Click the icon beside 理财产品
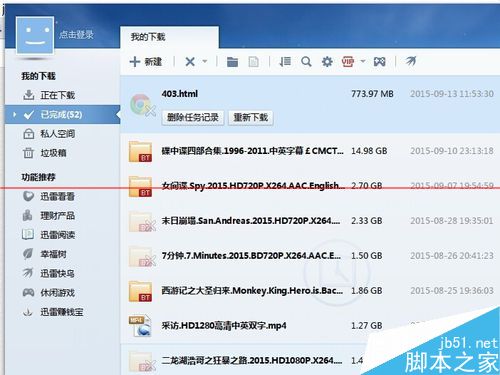This screenshot has width=500, height=375. tap(28, 215)
